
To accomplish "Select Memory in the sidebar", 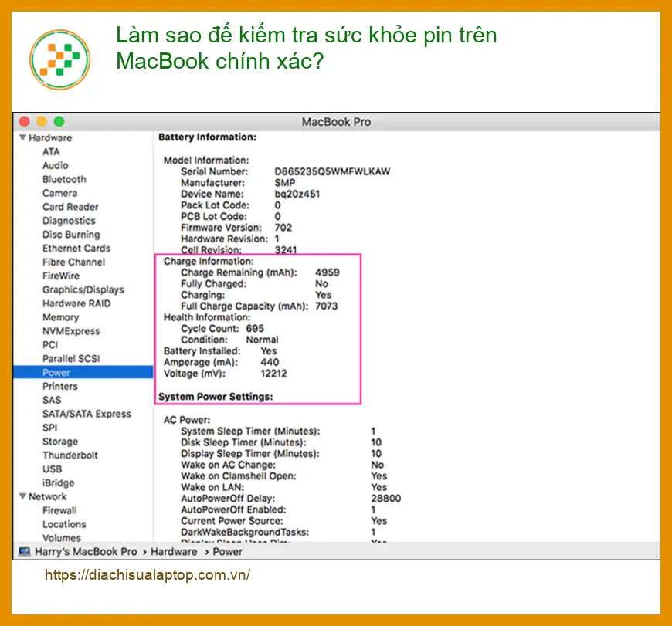I will [60, 317].
